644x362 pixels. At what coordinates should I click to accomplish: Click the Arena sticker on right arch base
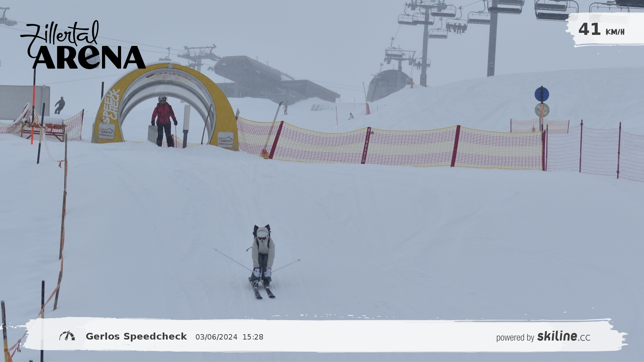coord(225,140)
